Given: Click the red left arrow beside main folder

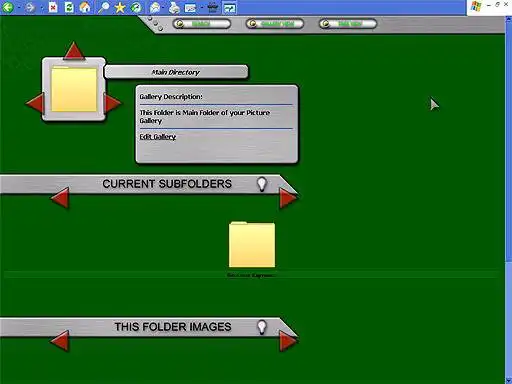Looking at the screenshot, I should (x=35, y=103).
